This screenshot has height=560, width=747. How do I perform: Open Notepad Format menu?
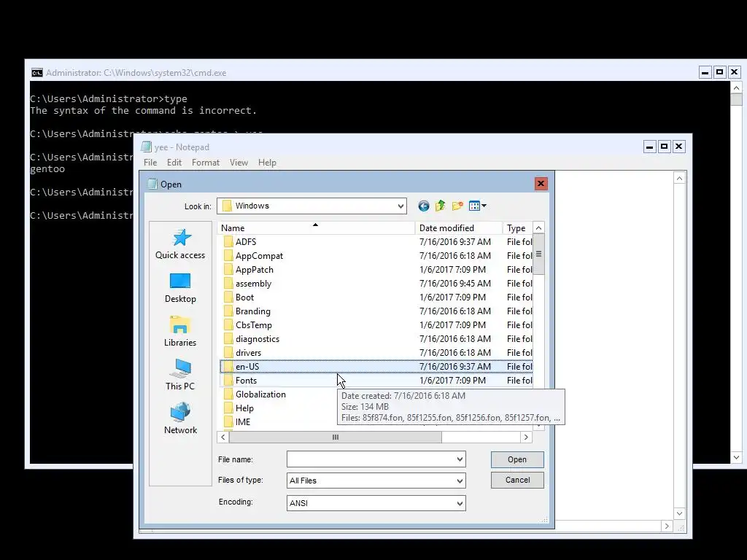tap(206, 163)
